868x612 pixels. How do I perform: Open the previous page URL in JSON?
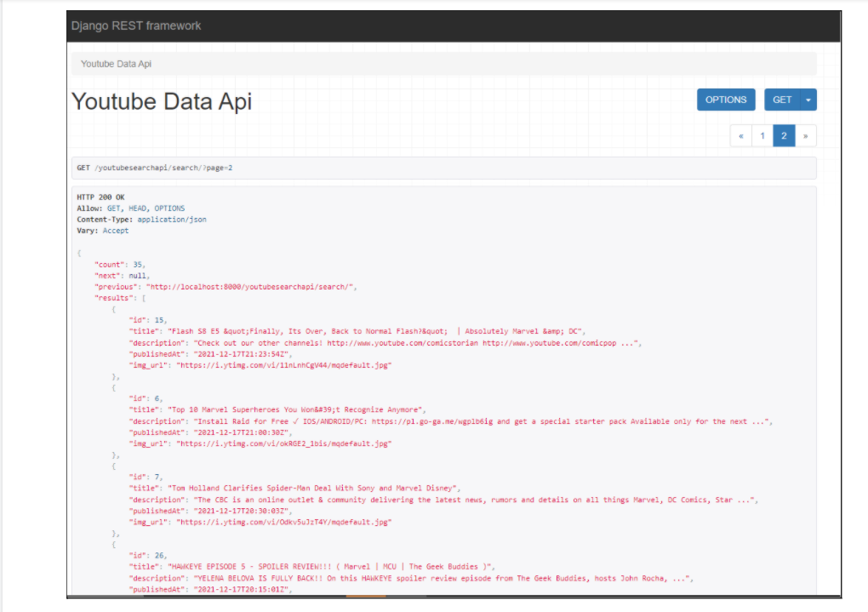point(249,287)
